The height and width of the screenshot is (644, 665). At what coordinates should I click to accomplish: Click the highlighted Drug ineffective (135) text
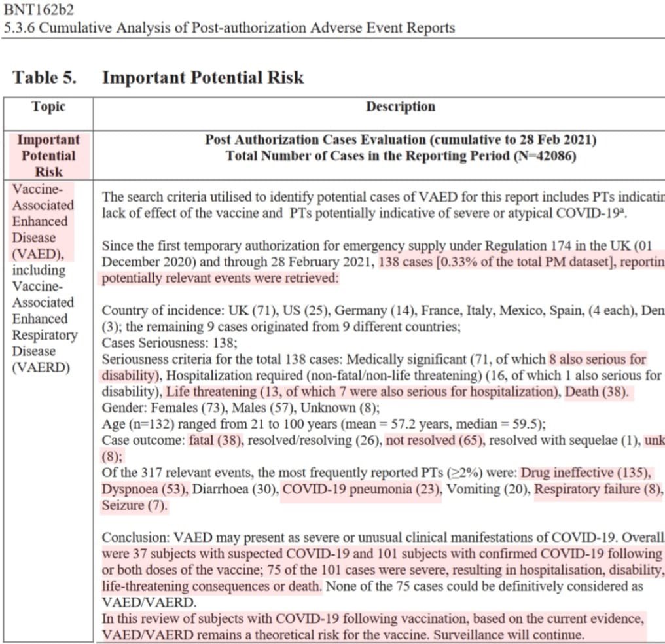(586, 472)
